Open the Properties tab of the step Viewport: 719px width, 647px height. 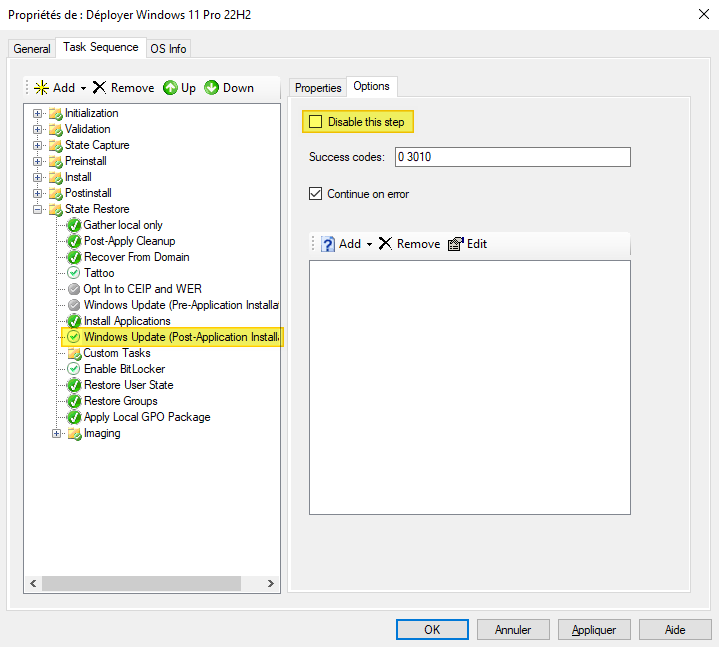click(318, 88)
